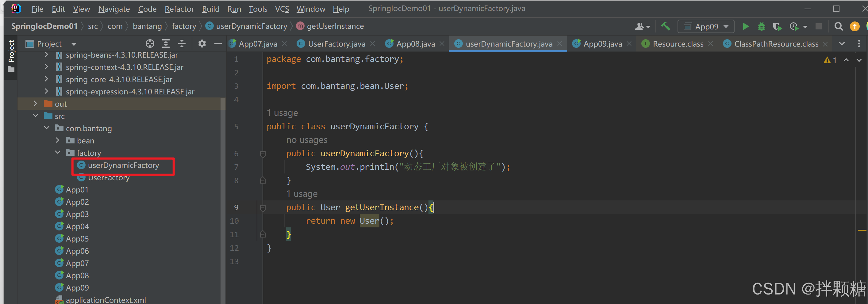Click the Build project hammer icon
868x304 pixels.
tap(666, 26)
